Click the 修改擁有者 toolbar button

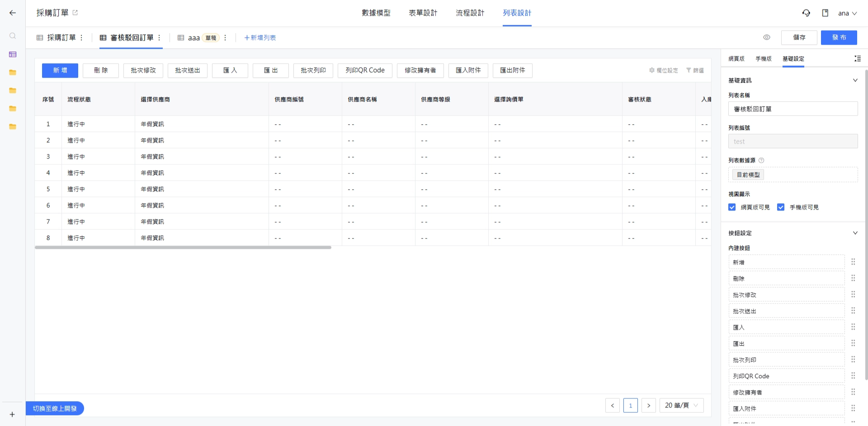[x=420, y=70]
